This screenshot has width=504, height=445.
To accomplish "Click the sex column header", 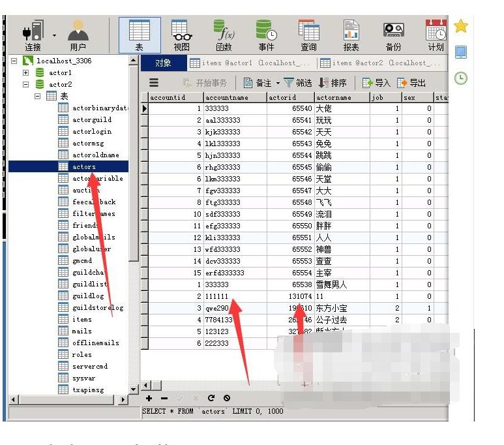I will [x=418, y=97].
